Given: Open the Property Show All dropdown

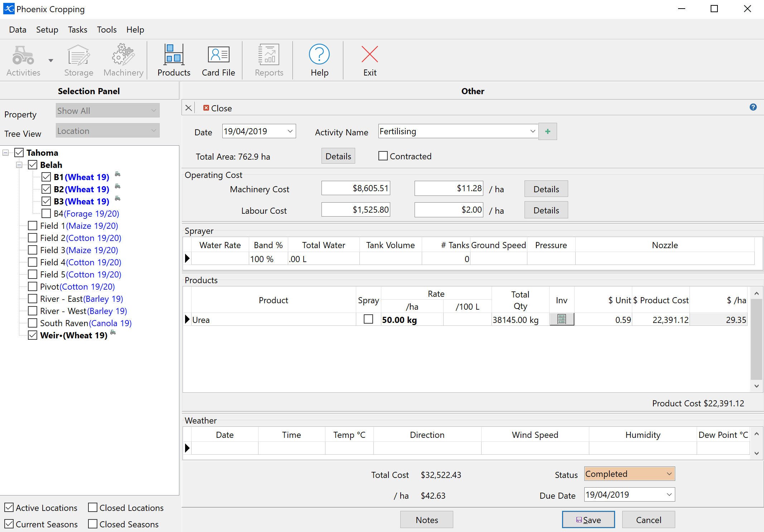Looking at the screenshot, I should [108, 111].
